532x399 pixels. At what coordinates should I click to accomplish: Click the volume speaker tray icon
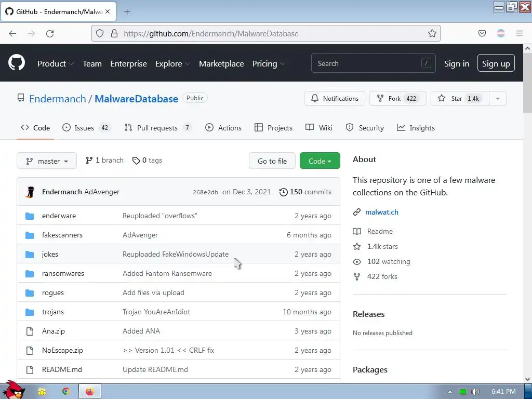[475, 392]
